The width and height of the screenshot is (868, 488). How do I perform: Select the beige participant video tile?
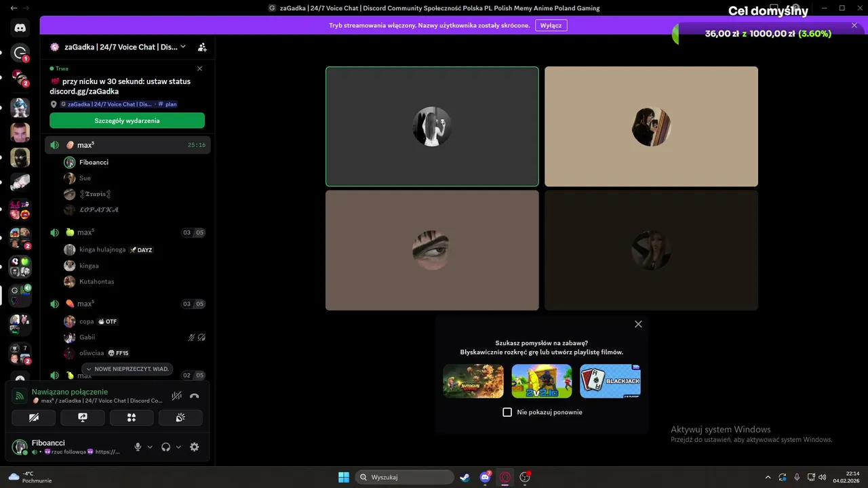[651, 126]
